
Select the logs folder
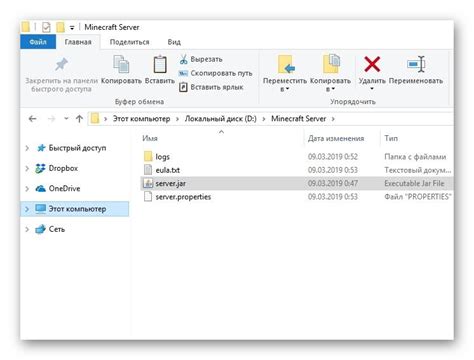click(x=162, y=157)
